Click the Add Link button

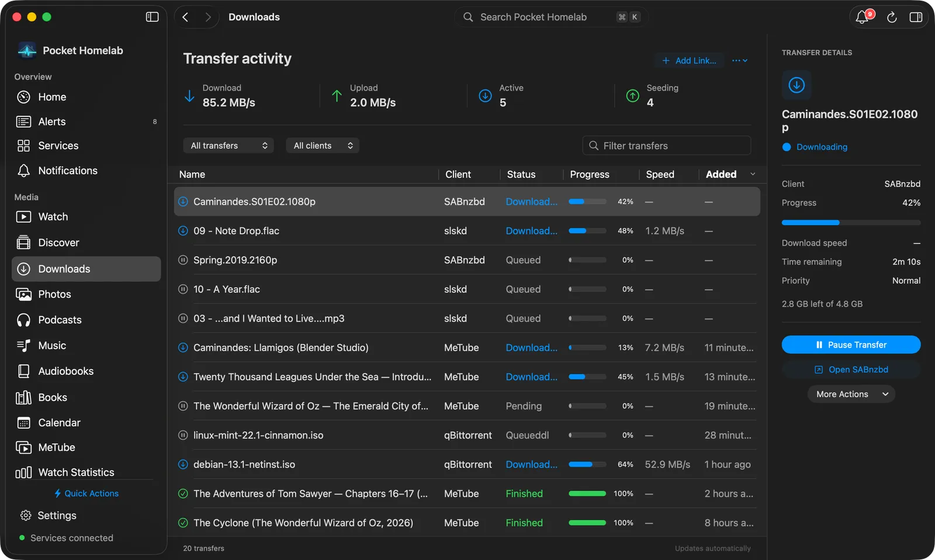pyautogui.click(x=689, y=61)
